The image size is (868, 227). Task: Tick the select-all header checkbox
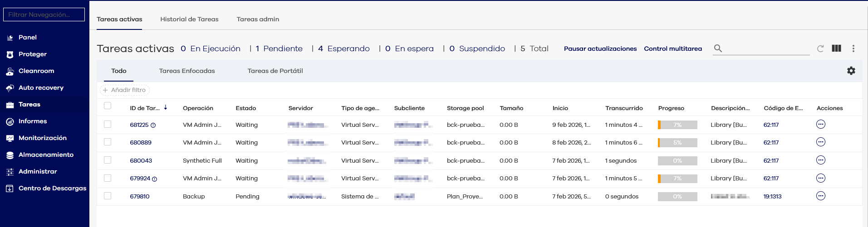click(108, 106)
